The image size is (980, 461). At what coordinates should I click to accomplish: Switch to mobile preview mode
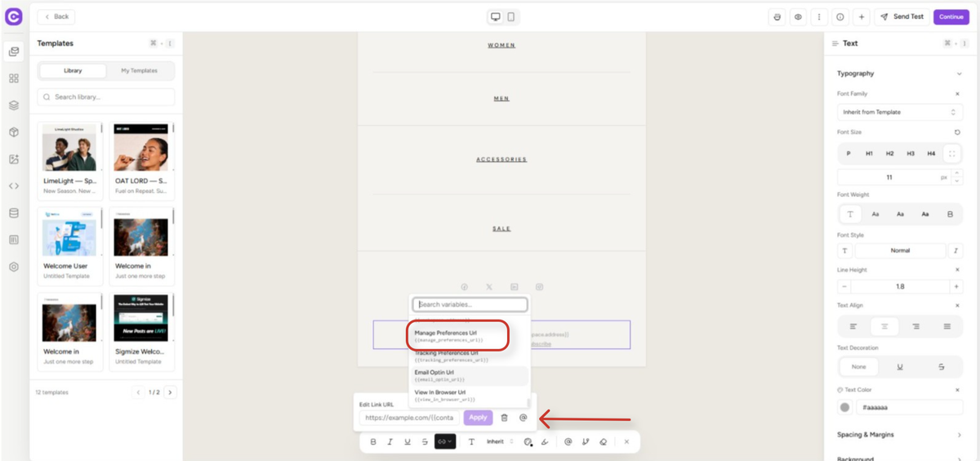click(511, 16)
